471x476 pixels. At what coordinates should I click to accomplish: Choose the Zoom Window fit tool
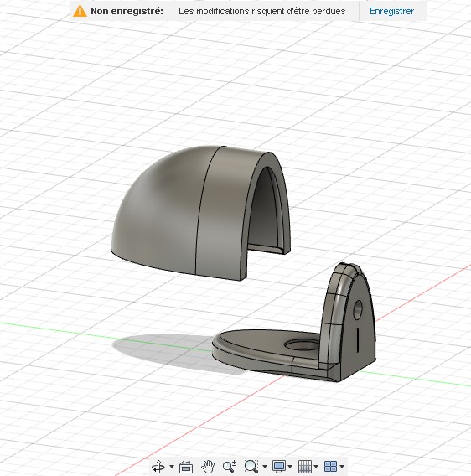pos(251,466)
